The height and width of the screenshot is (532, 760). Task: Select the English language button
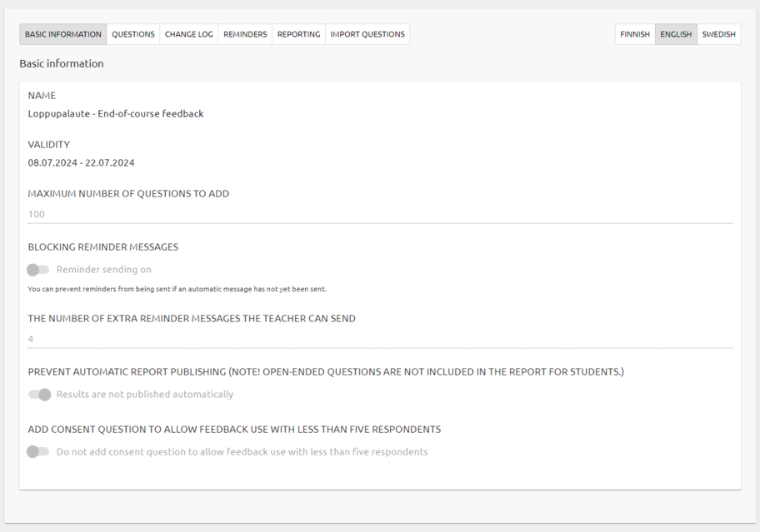[x=676, y=34]
